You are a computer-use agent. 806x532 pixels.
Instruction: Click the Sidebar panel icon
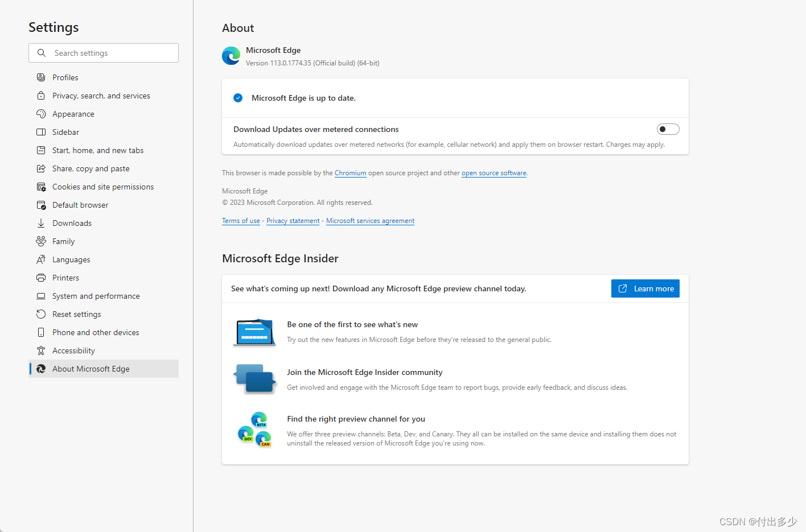41,132
